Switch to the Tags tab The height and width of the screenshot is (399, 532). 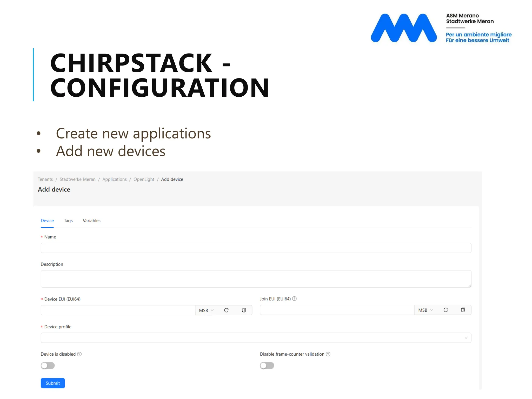(x=68, y=221)
